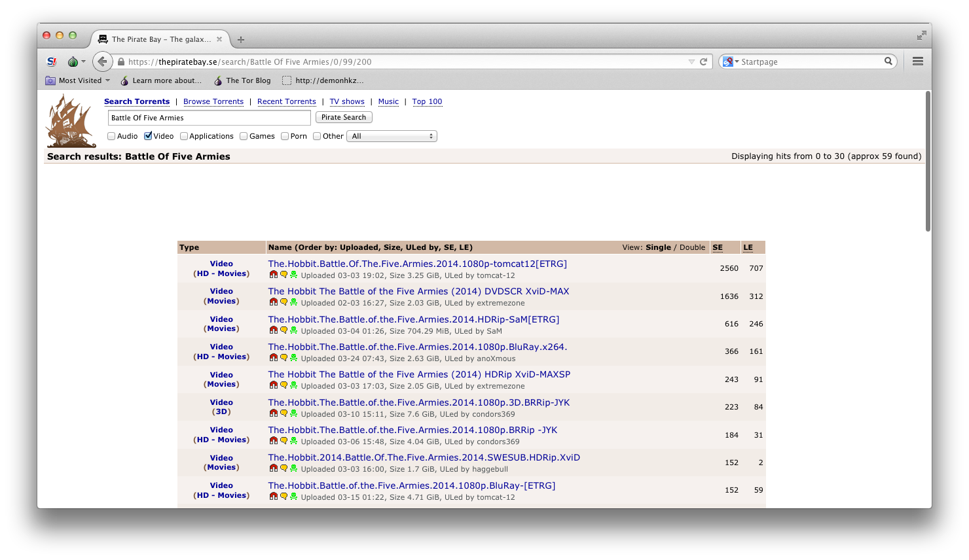The height and width of the screenshot is (560, 969).
Task: Open the Search Torrents nav link
Action: point(137,101)
